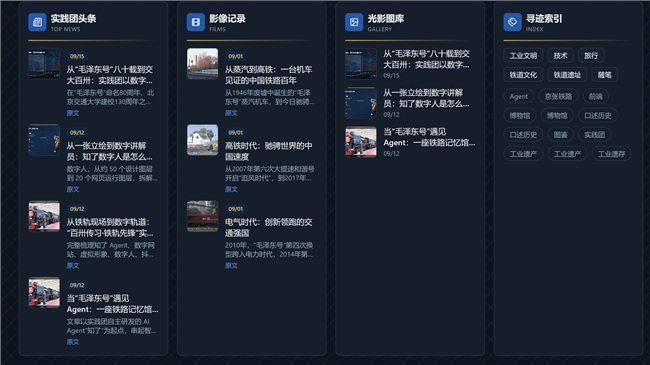Pick the 铁道遗址 tag
Image resolution: width=650 pixels, height=365 pixels.
[567, 75]
